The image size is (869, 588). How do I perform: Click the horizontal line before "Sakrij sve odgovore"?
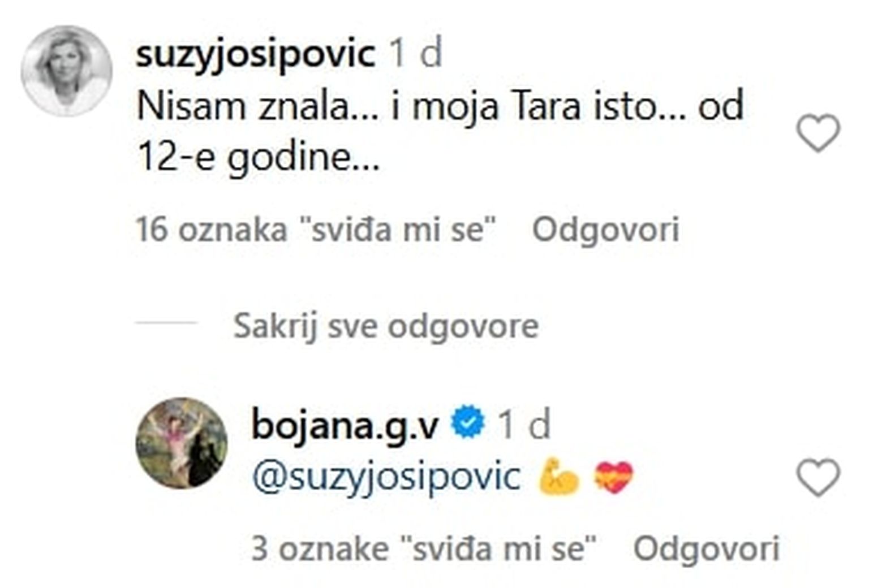pos(166,323)
